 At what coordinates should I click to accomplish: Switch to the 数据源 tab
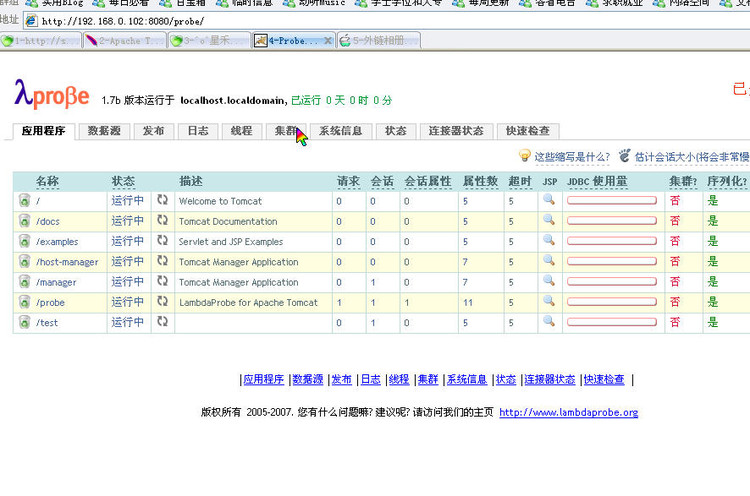104,131
